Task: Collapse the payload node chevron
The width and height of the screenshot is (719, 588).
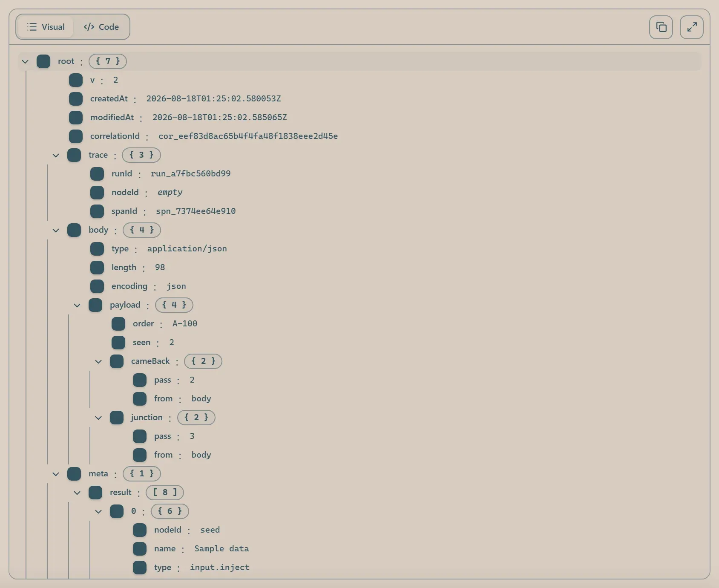Action: [77, 305]
